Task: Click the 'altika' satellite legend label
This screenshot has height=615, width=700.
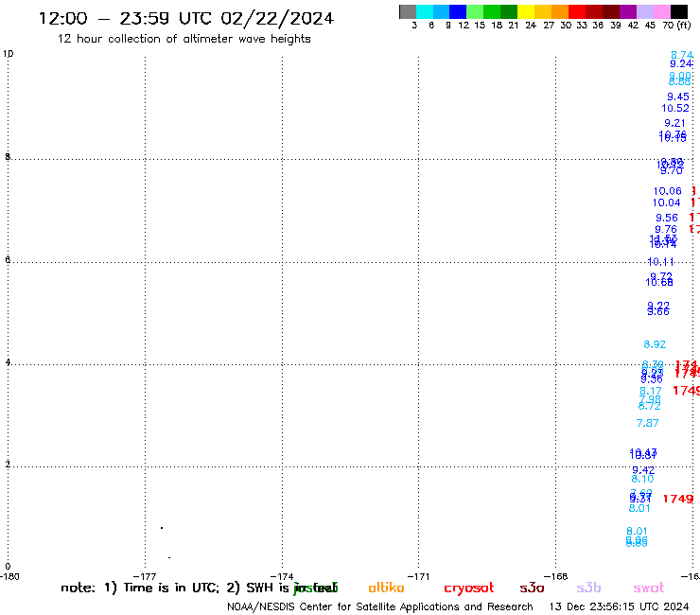Action: pyautogui.click(x=386, y=588)
